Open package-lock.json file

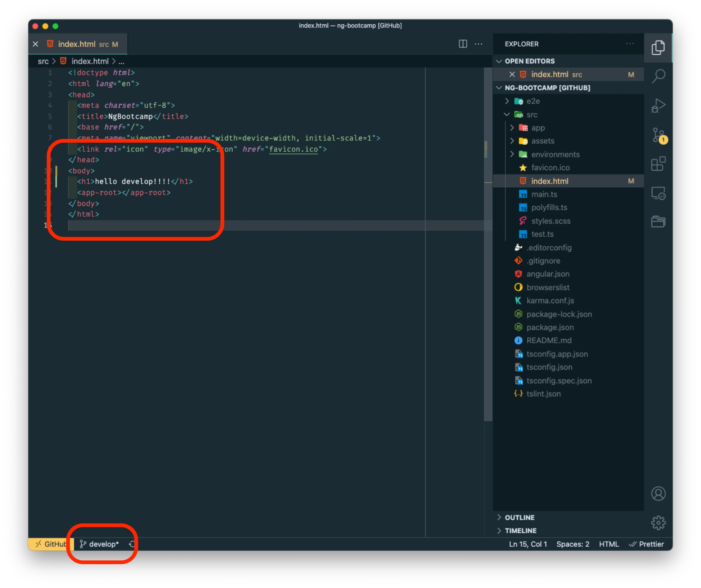point(568,314)
